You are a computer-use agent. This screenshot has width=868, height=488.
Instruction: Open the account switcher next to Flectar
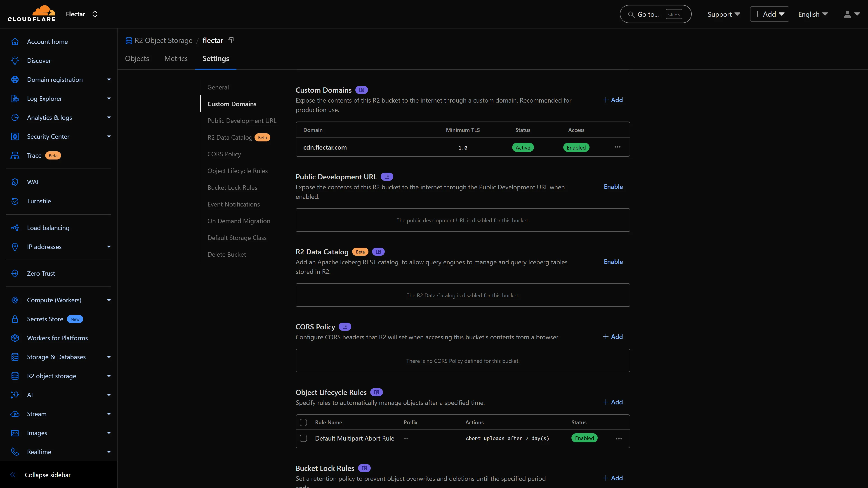pyautogui.click(x=95, y=14)
